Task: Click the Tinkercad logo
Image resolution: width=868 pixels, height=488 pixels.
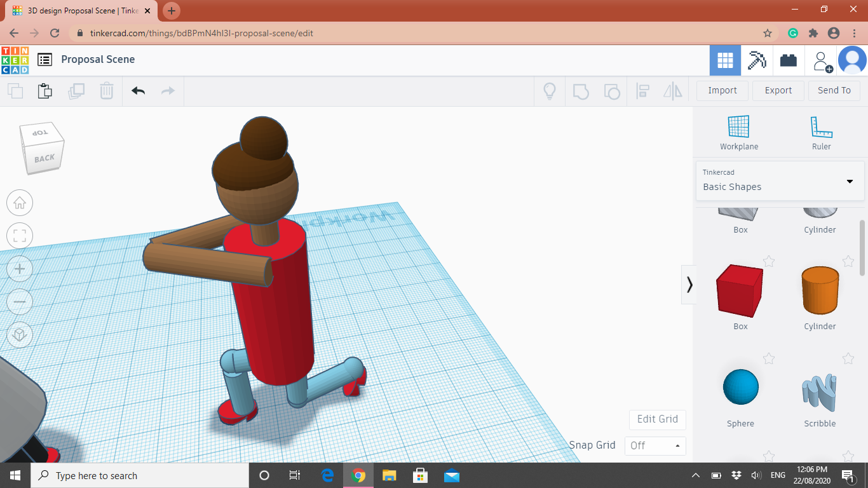Action: [x=15, y=60]
